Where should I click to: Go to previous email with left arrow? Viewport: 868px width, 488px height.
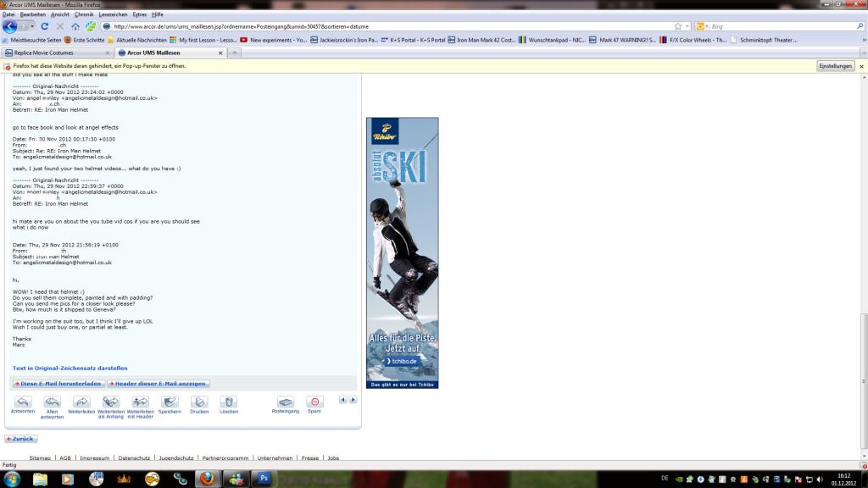pyautogui.click(x=342, y=400)
